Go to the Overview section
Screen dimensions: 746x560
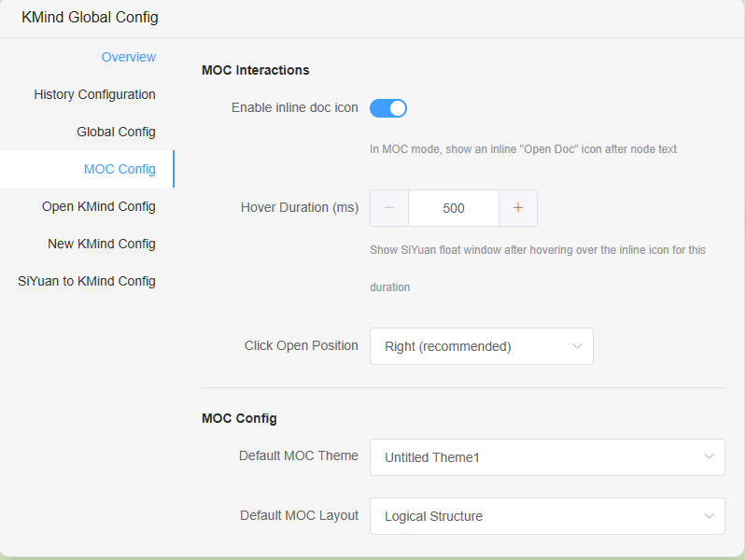click(x=129, y=57)
